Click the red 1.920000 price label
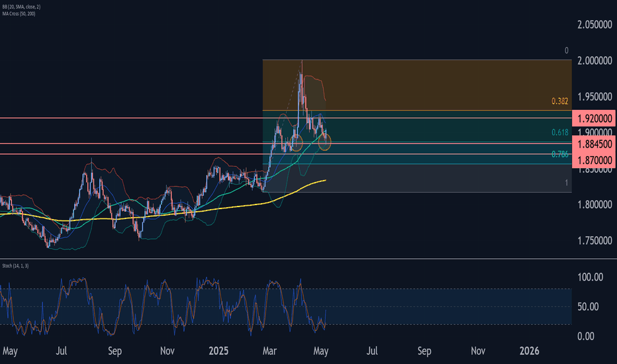The height and width of the screenshot is (364, 617). tap(594, 118)
